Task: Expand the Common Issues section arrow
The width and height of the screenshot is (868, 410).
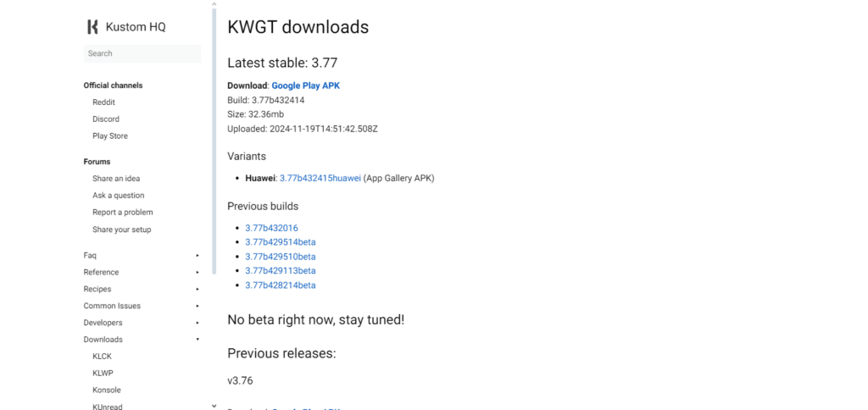Action: [x=198, y=306]
